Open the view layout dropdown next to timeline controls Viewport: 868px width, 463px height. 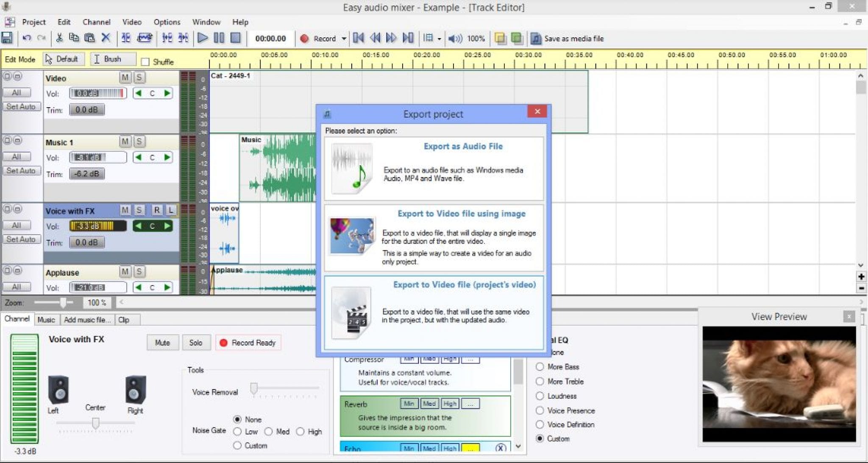[x=439, y=39]
